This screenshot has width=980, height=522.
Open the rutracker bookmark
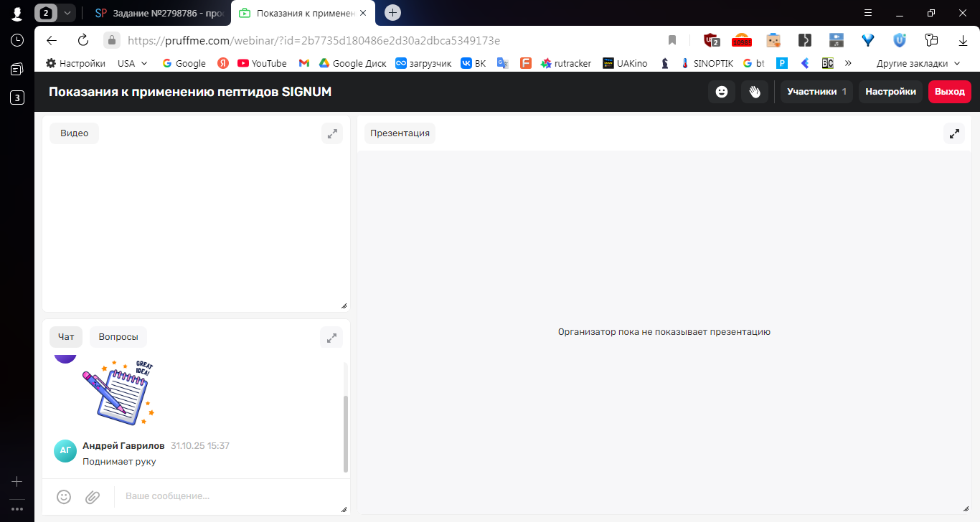coord(566,63)
